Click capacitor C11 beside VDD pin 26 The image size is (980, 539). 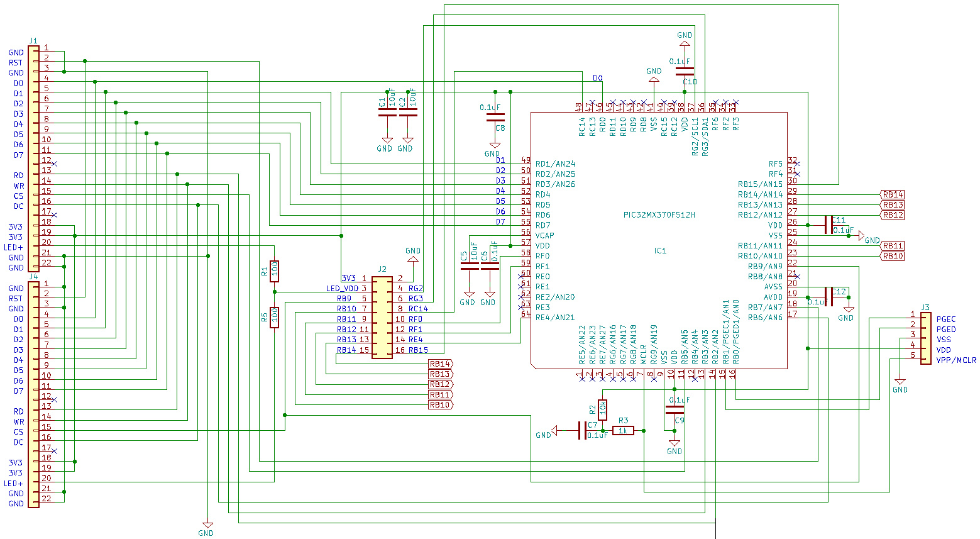(828, 225)
